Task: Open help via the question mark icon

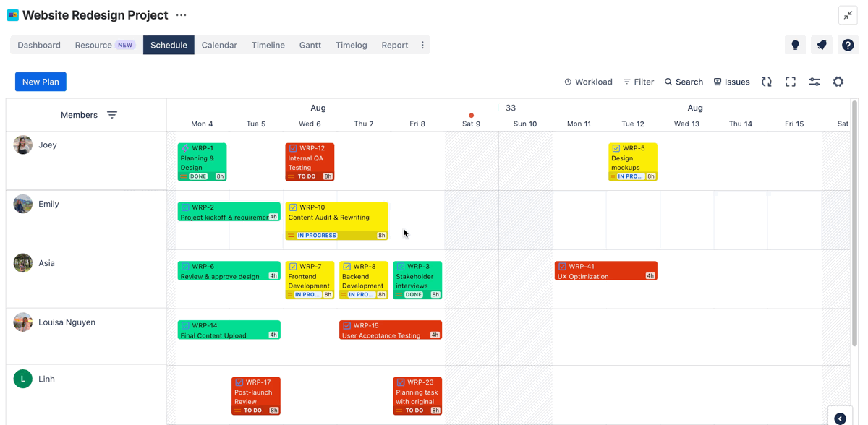Action: [x=848, y=45]
